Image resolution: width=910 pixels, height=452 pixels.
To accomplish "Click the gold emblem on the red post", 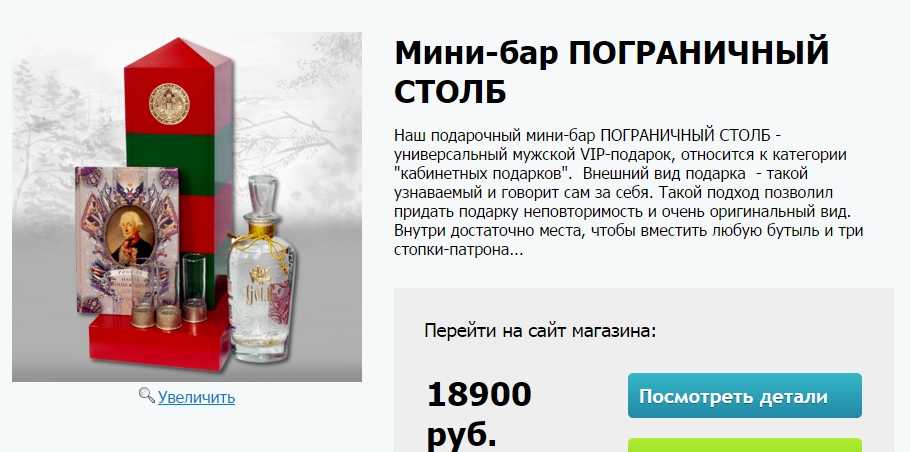I will click(x=169, y=104).
